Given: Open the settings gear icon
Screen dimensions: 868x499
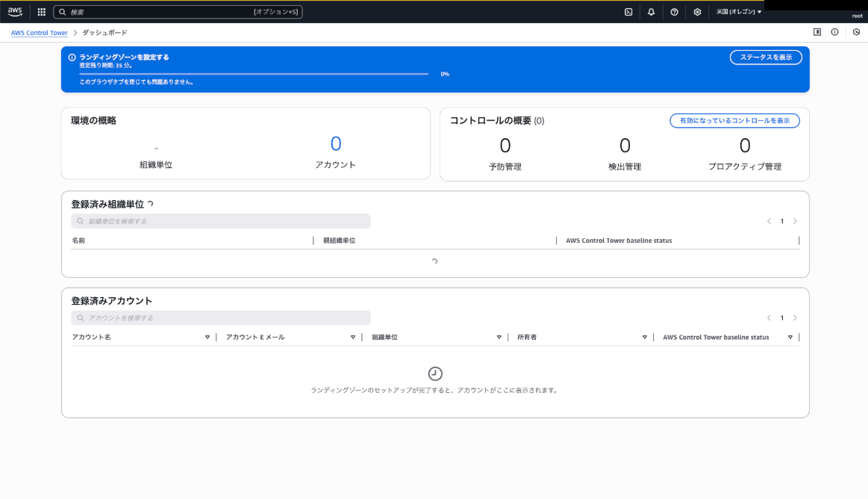Looking at the screenshot, I should click(x=697, y=12).
